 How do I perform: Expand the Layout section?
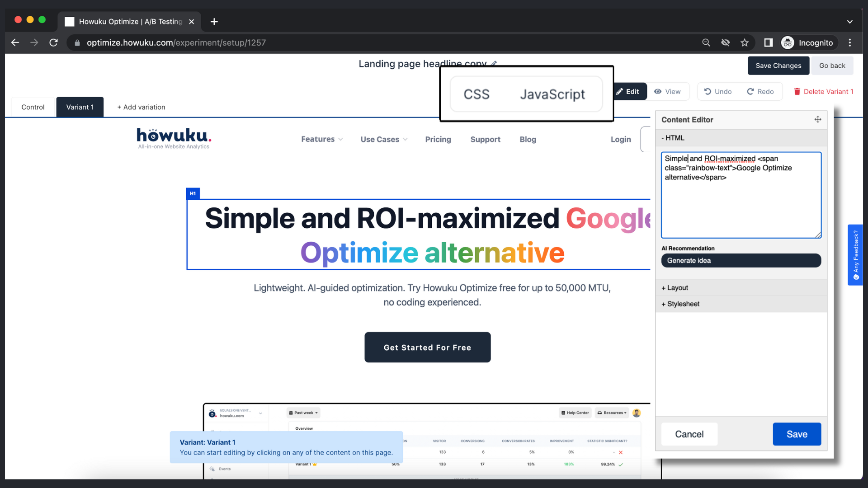741,288
